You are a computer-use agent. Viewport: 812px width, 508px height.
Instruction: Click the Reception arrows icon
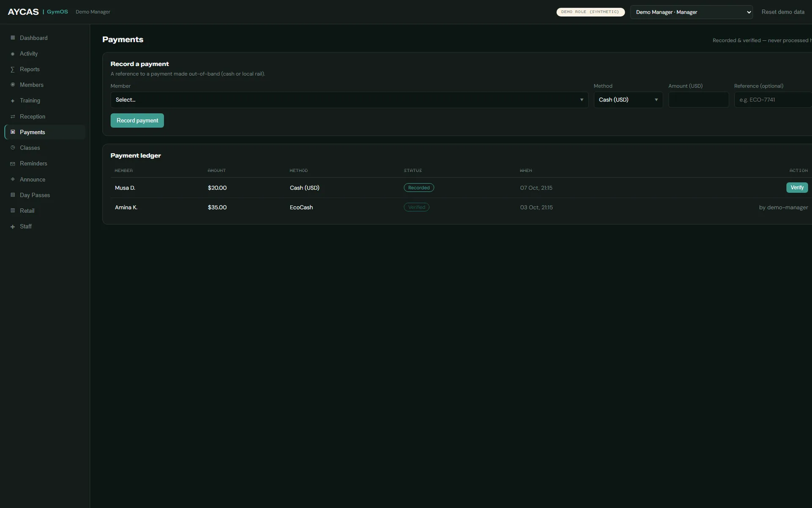(x=13, y=116)
